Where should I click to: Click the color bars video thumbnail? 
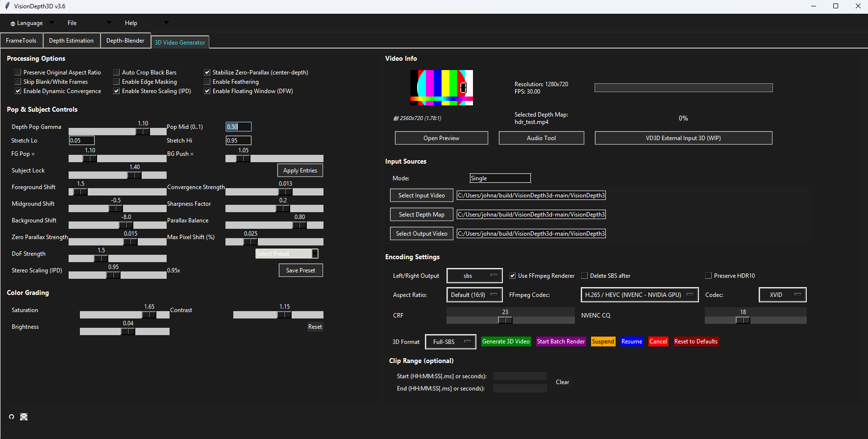[441, 88]
